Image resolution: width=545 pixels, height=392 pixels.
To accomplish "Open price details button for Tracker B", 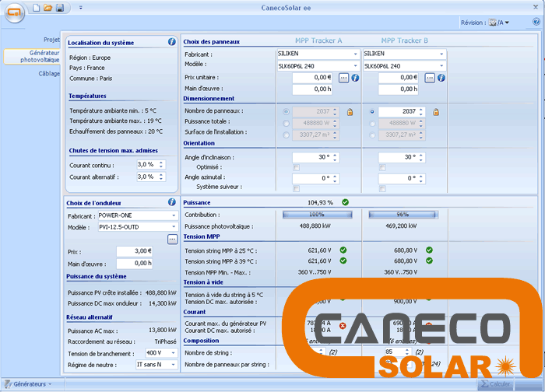I will [430, 78].
